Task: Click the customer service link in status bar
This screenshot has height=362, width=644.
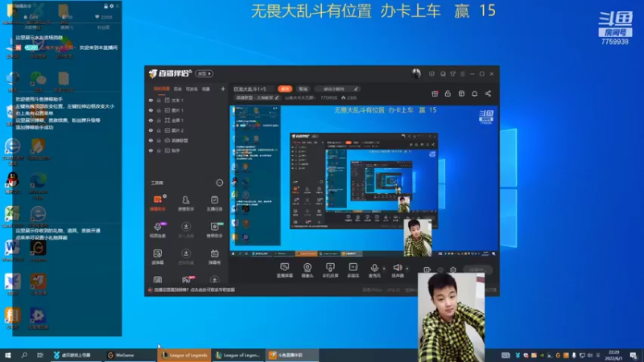Action: (194, 290)
